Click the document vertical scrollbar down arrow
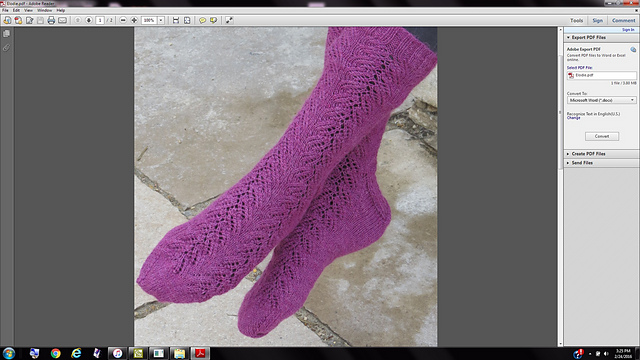 coord(560,344)
